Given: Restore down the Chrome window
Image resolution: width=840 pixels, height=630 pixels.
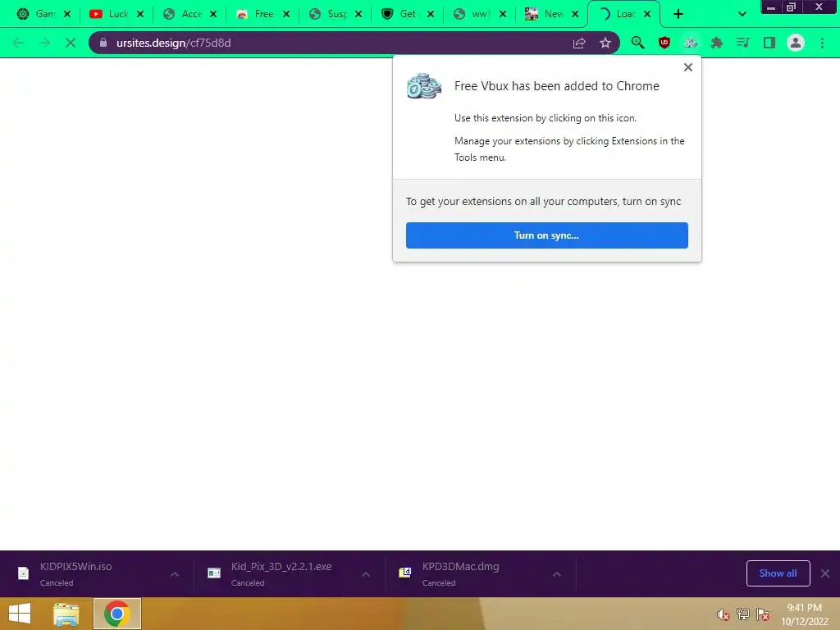Looking at the screenshot, I should point(792,7).
